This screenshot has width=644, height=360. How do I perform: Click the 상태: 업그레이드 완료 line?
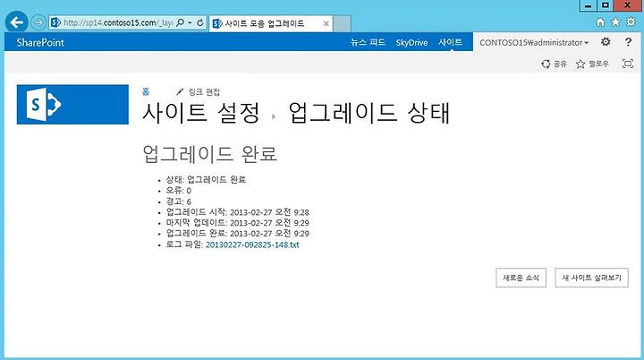(x=206, y=179)
